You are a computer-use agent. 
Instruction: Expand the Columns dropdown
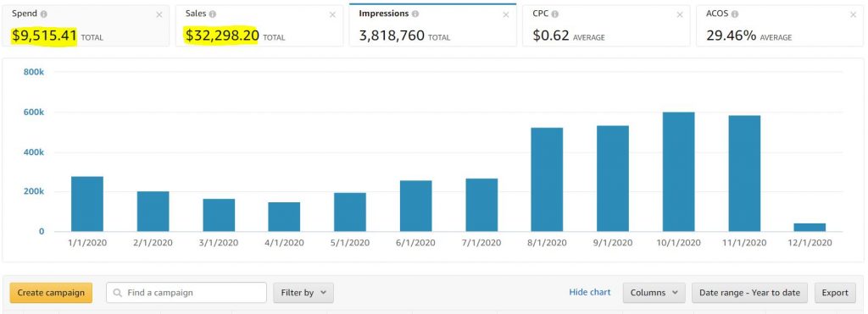[x=654, y=293]
